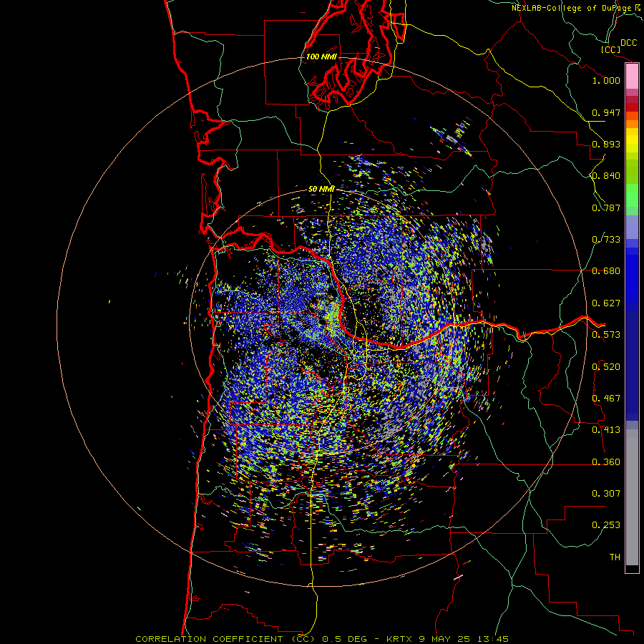Click the 0.467 scale value

pos(606,399)
